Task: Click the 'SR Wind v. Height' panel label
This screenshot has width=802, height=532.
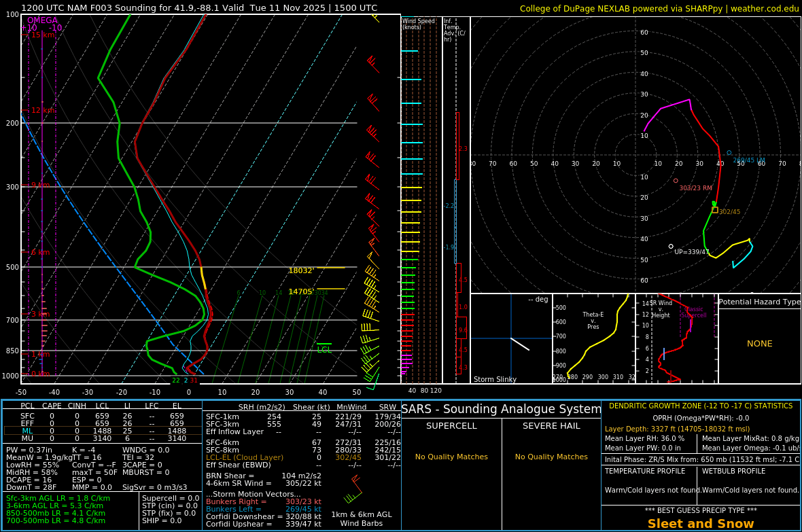Action: click(x=661, y=309)
